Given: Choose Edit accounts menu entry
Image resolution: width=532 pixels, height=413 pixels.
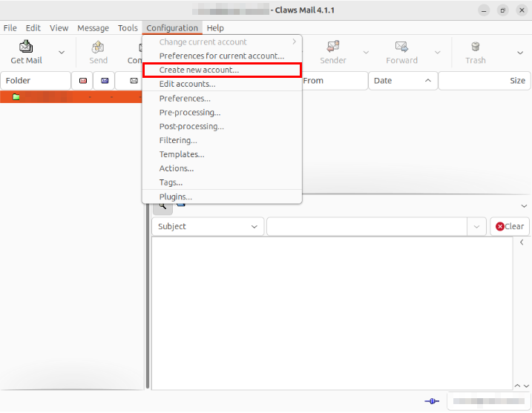Looking at the screenshot, I should coord(222,84).
